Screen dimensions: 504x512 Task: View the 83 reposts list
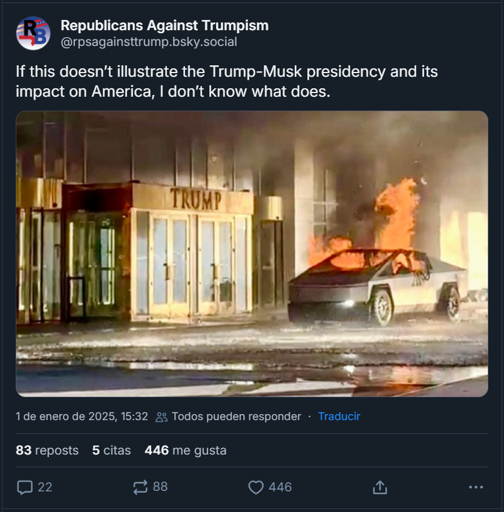pos(47,450)
